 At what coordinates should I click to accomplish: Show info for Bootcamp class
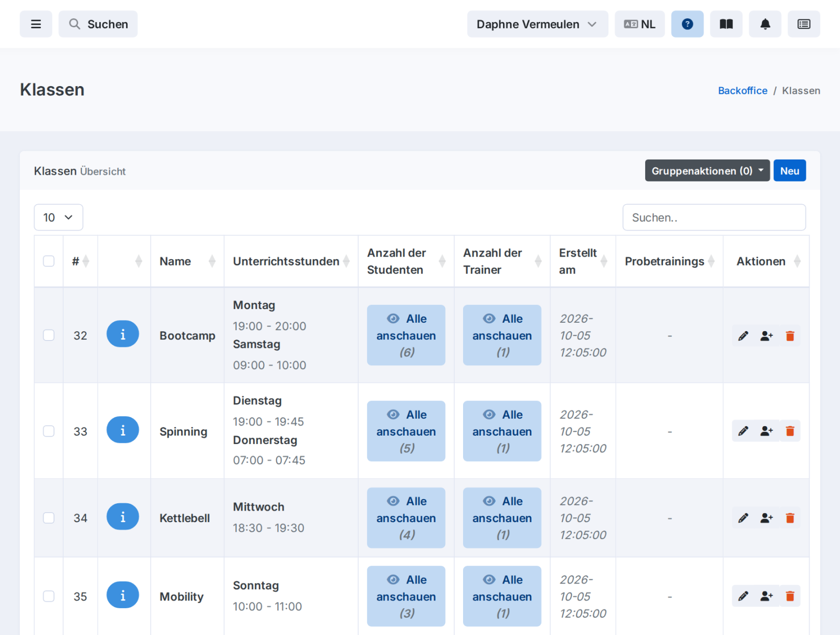[x=123, y=334]
